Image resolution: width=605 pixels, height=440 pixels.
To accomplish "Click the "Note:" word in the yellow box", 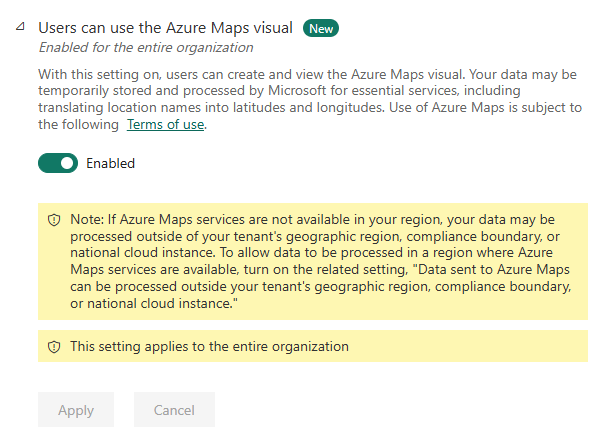I will coord(87,219).
